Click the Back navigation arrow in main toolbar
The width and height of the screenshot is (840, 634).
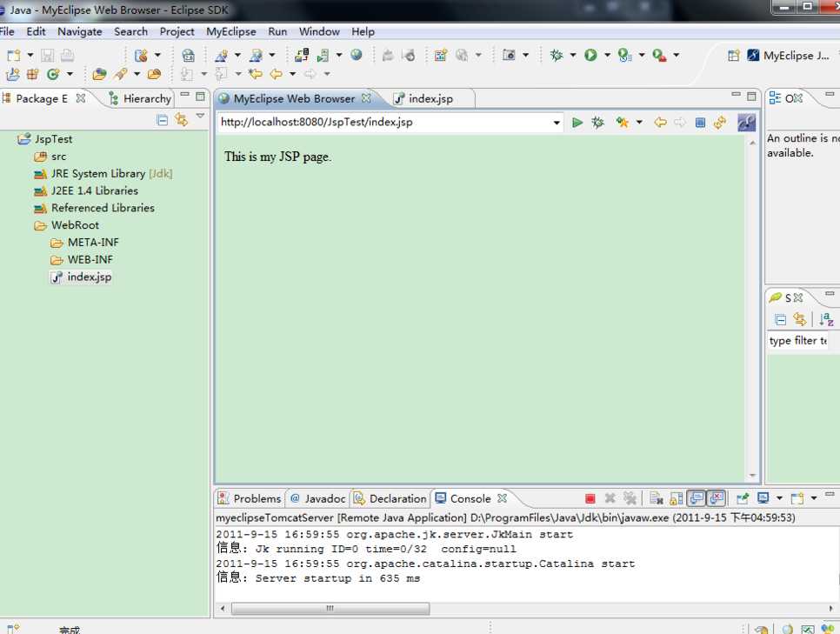[x=276, y=74]
